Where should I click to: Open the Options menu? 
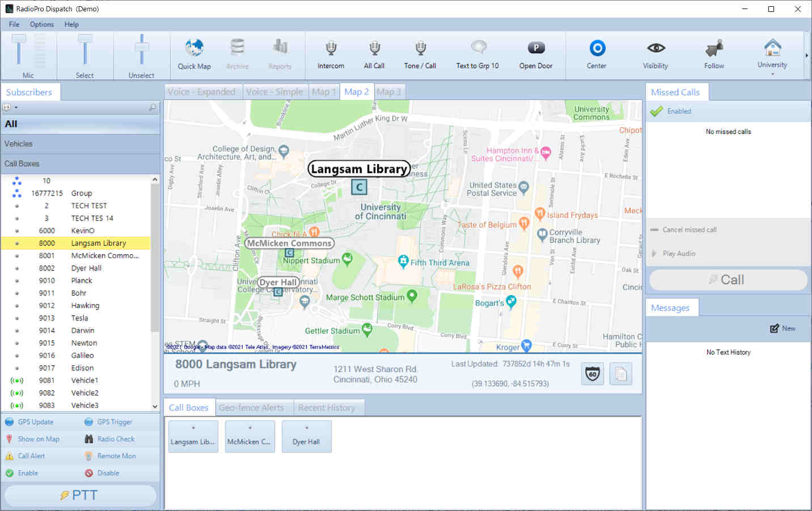pos(42,24)
